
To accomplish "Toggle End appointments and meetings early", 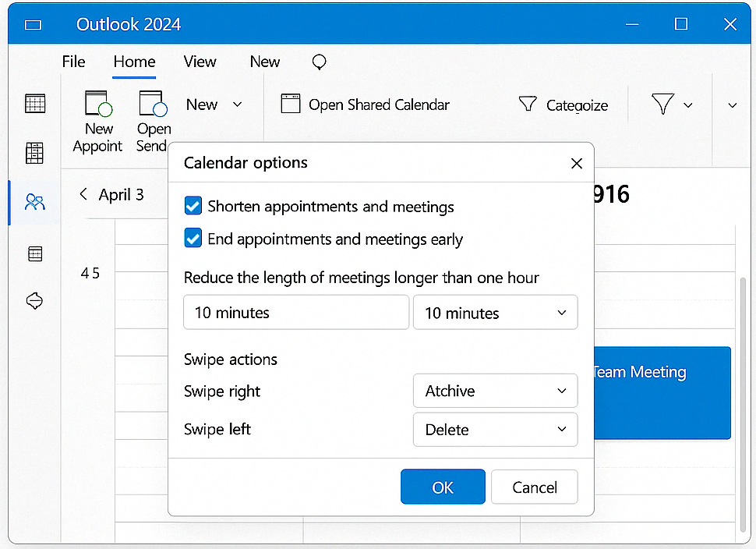I will pyautogui.click(x=193, y=238).
